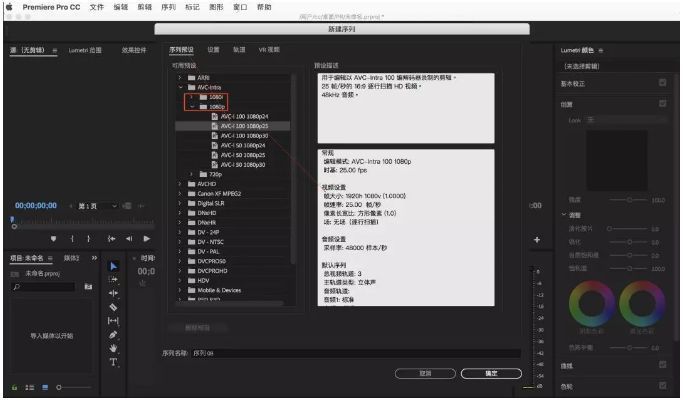The height and width of the screenshot is (403, 683).
Task: Click the Shadow Tint color wheel
Action: click(x=592, y=303)
